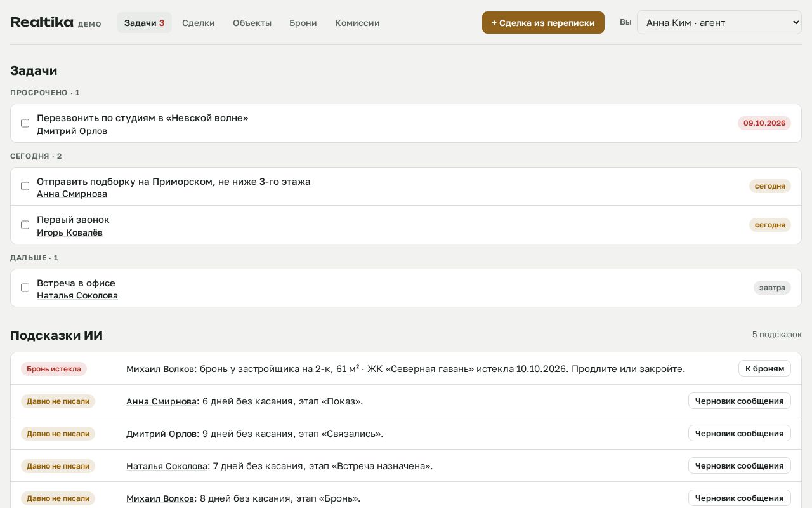
Task: Click the «Перезвонить по студиям в «Невской волне»» title
Action: coord(143,118)
